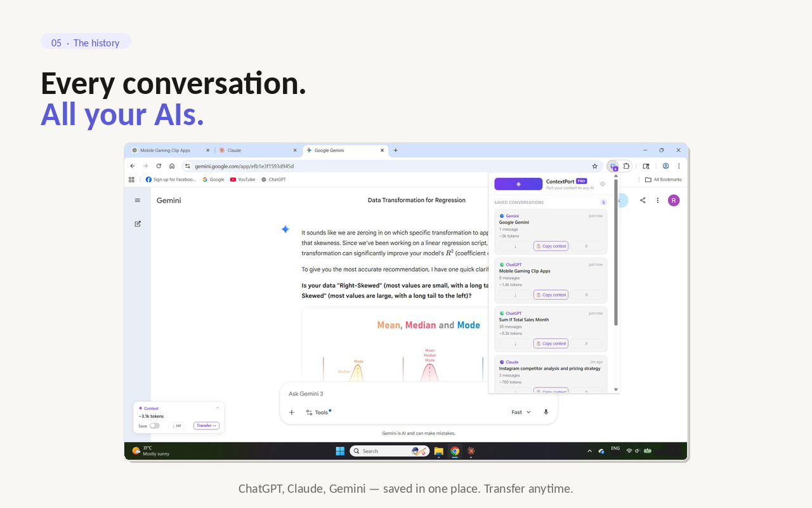Click the microphone voice input icon
This screenshot has width=812, height=508.
(x=546, y=412)
